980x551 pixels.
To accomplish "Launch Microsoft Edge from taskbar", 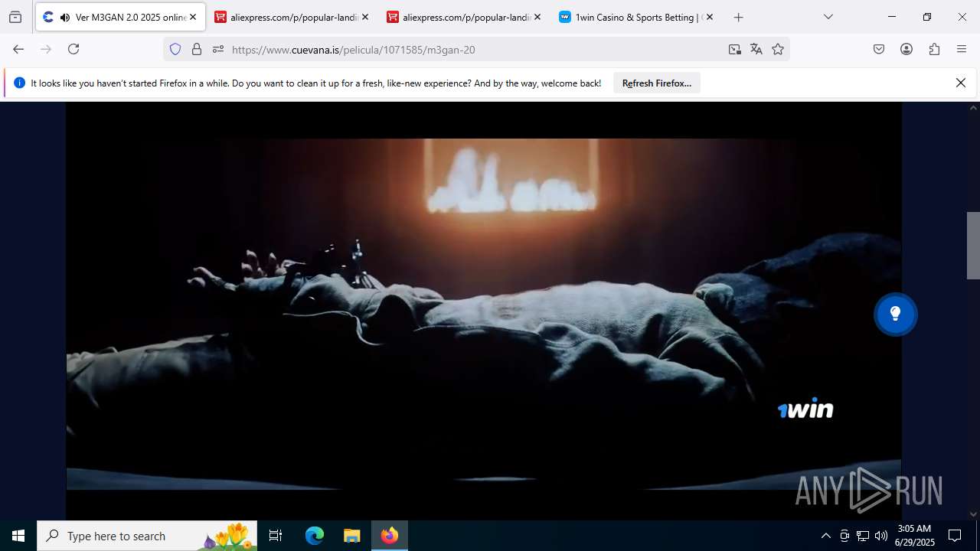I will click(x=315, y=536).
